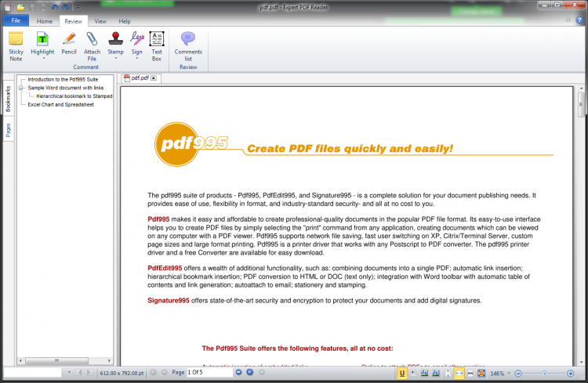
Task: Insert a Text Box
Action: tap(157, 46)
